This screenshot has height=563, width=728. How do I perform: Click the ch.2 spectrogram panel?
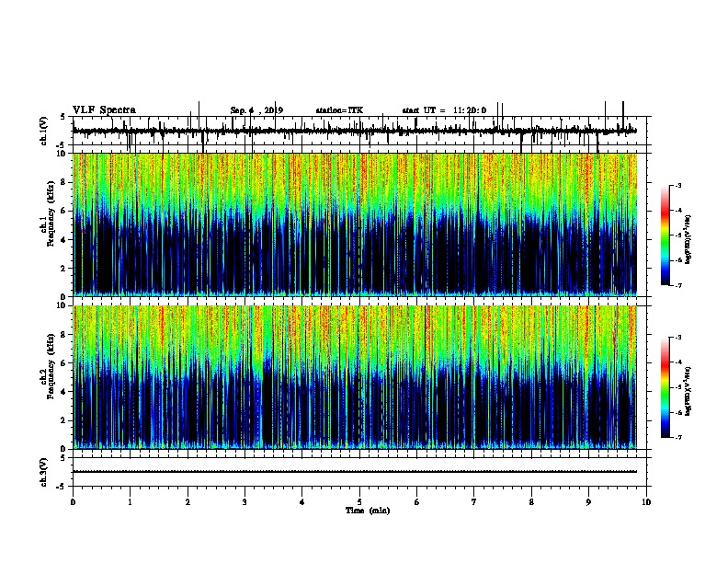click(x=355, y=377)
